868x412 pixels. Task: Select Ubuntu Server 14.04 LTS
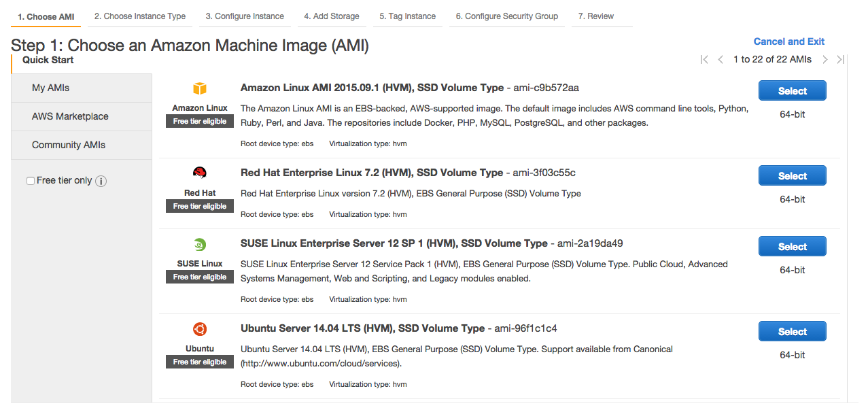pos(793,332)
